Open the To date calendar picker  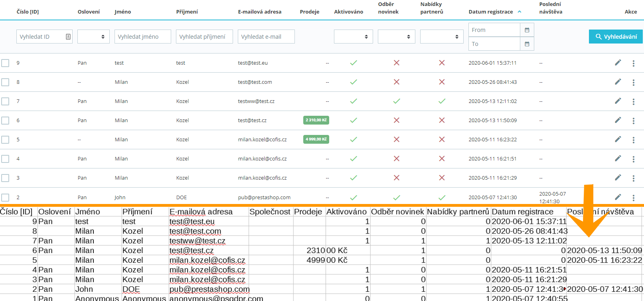(x=527, y=44)
